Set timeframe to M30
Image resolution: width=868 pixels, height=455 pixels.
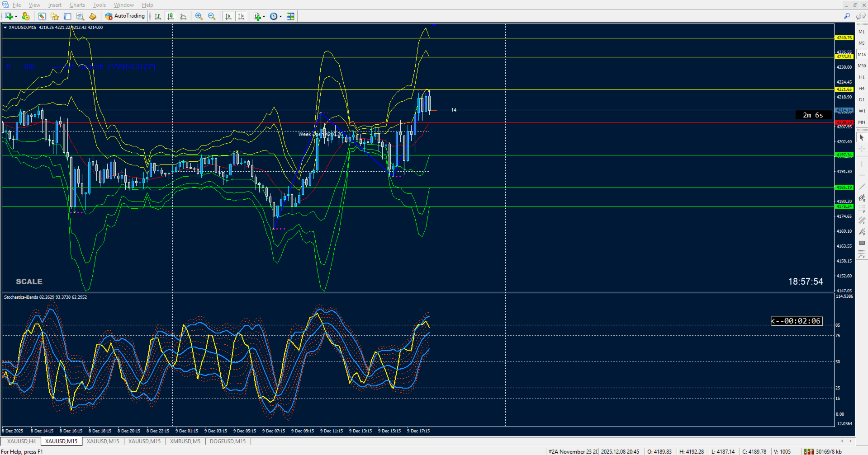(862, 66)
